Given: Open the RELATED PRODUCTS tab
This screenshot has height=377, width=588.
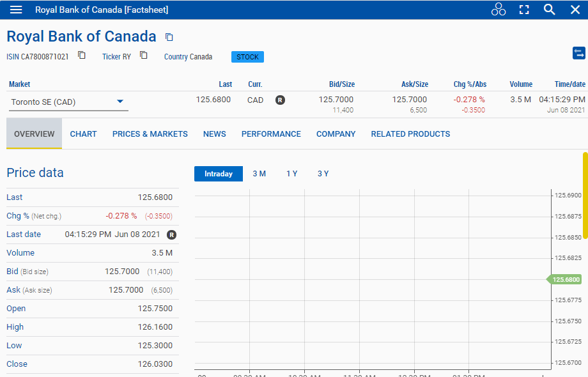Looking at the screenshot, I should (x=410, y=134).
